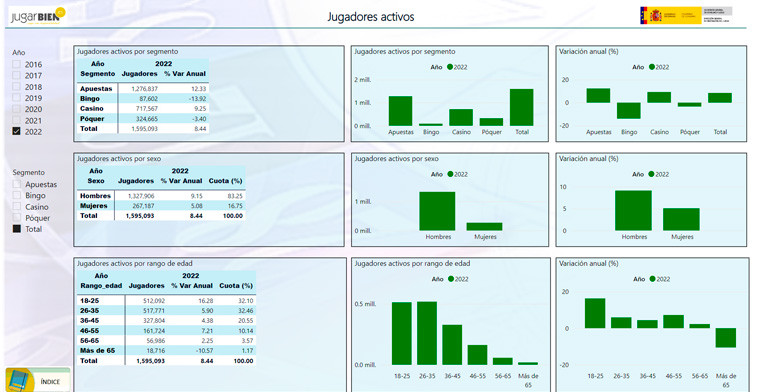Sort by Jugadores column in segment table

click(140, 74)
